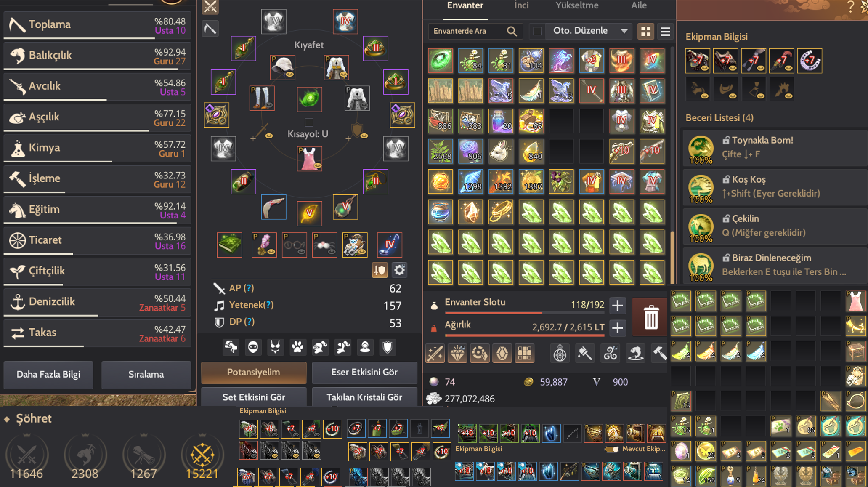Image resolution: width=868 pixels, height=487 pixels.
Task: Click the help question mark icon
Action: pyautogui.click(x=851, y=7)
